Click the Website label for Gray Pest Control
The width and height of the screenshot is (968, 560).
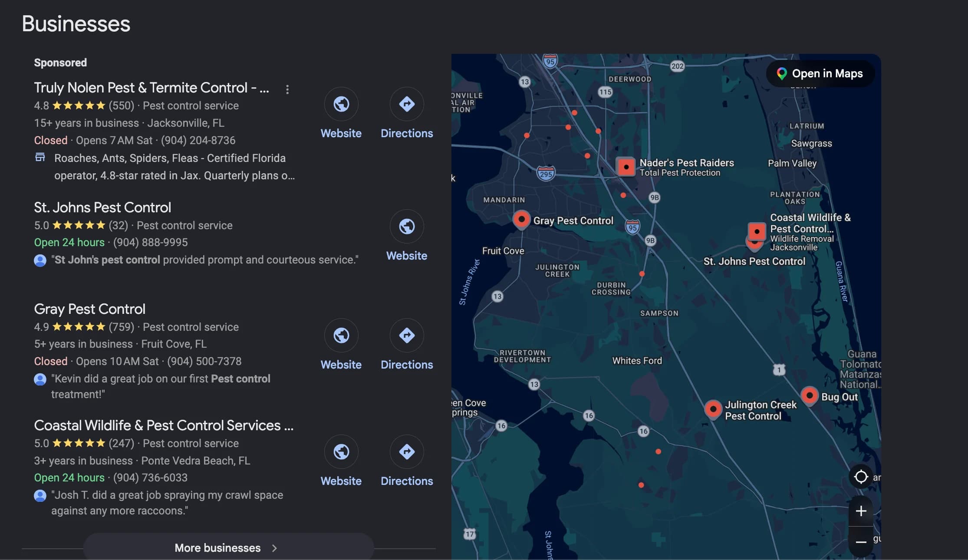point(341,365)
